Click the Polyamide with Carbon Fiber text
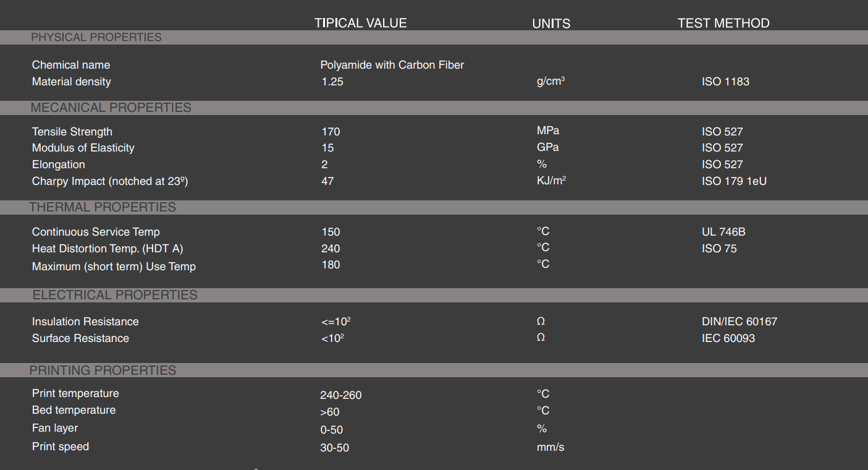 [x=392, y=65]
